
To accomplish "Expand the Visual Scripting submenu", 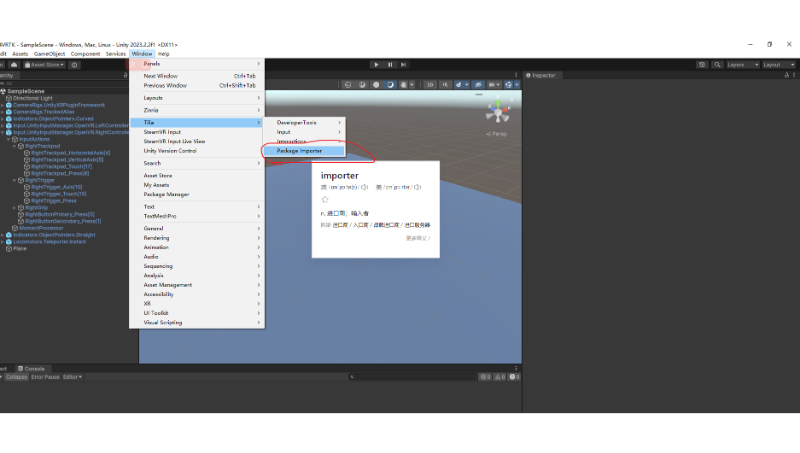I will coord(196,322).
